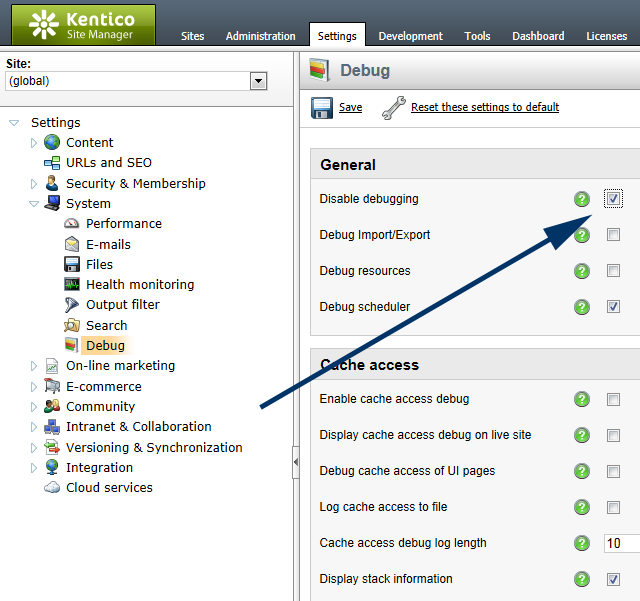Collapse the Settings root node

[14, 122]
